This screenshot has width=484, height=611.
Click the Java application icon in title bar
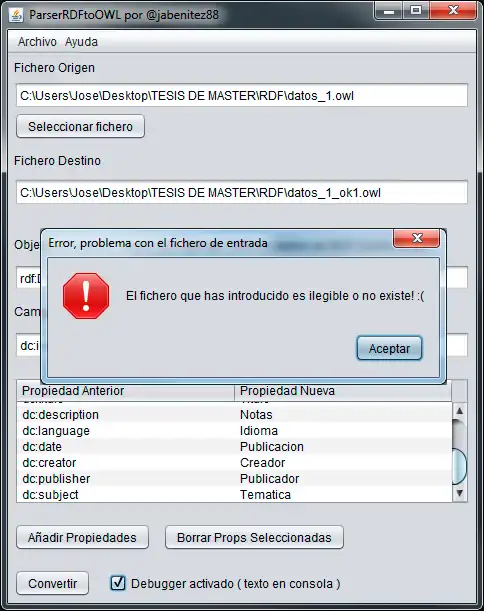click(x=16, y=15)
